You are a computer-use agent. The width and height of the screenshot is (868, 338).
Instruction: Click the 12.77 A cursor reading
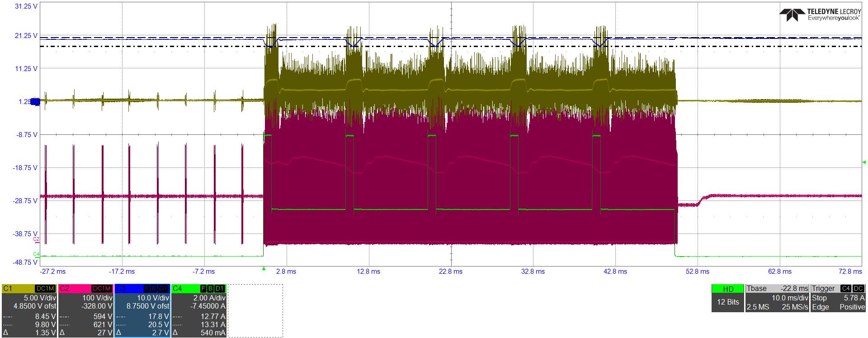click(x=212, y=316)
